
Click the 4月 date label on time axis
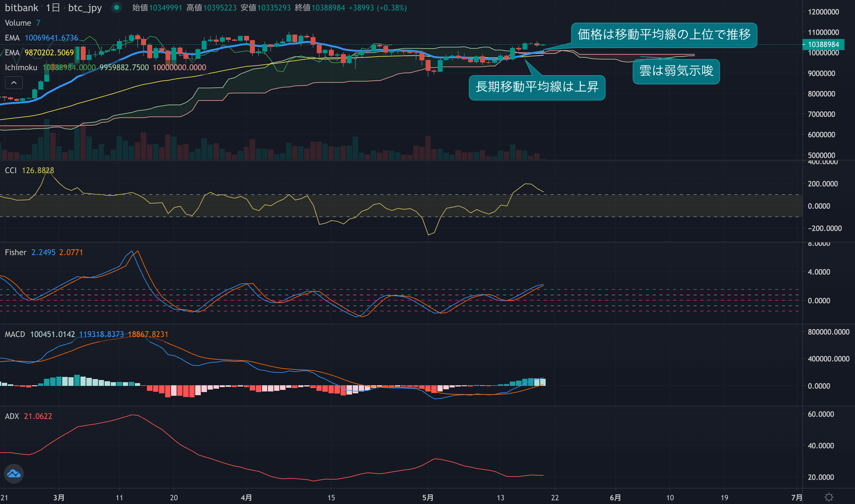tap(246, 498)
